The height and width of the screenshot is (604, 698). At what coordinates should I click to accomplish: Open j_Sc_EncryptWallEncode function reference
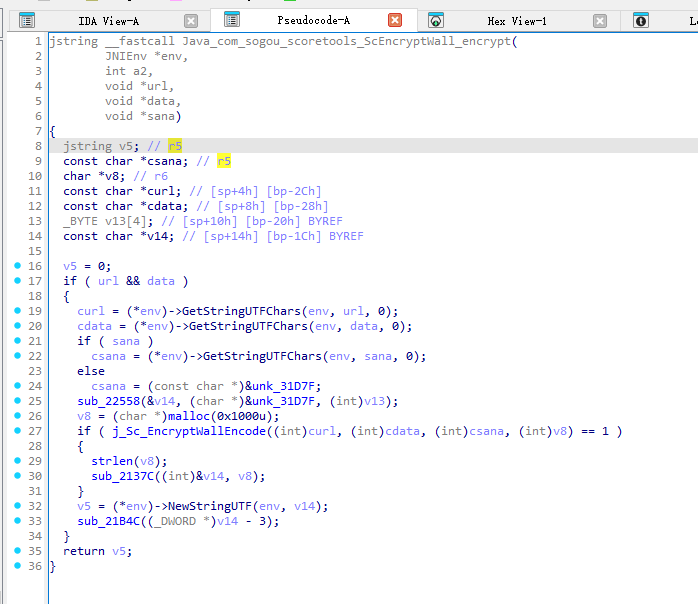[x=189, y=431]
